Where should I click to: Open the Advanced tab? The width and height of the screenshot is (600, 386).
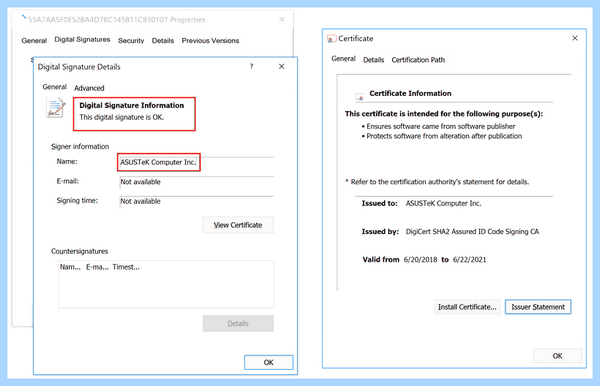(x=89, y=88)
